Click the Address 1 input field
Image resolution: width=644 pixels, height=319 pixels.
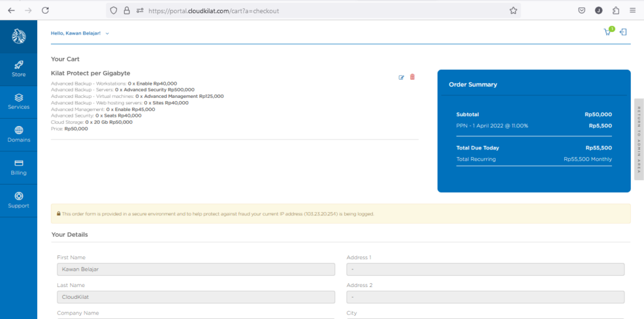(485, 269)
